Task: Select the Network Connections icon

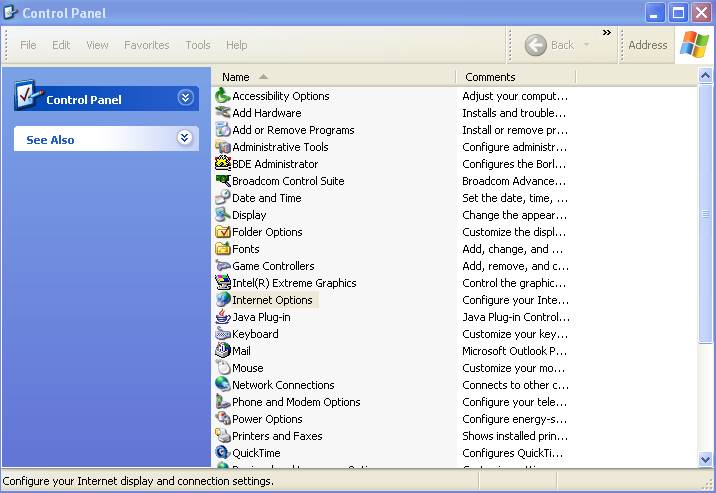Action: tap(222, 385)
